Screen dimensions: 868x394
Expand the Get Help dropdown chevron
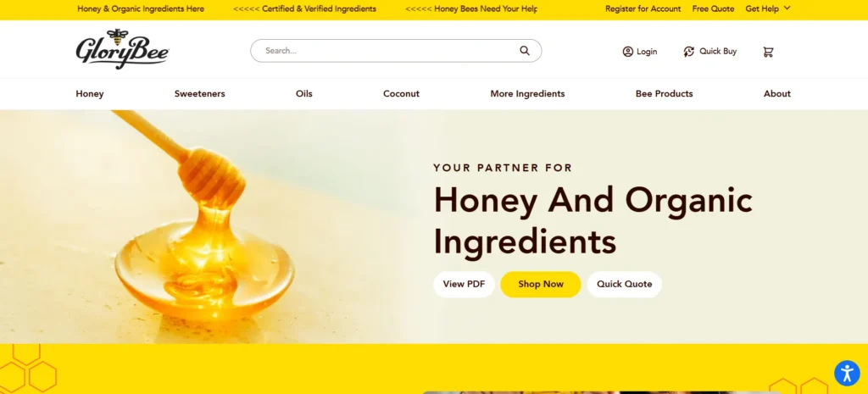787,8
